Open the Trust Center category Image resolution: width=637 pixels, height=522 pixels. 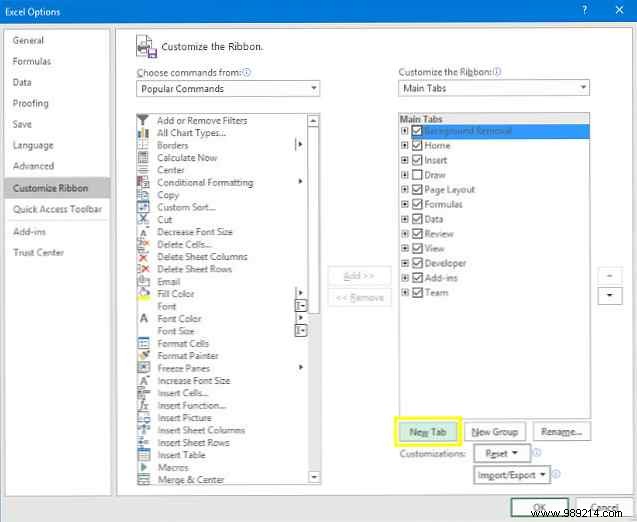coord(39,252)
